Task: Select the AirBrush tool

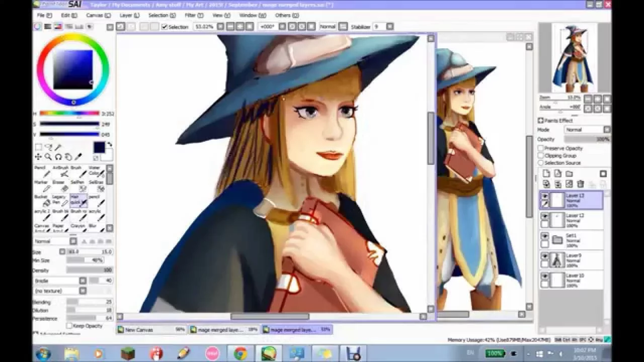Action: pyautogui.click(x=60, y=171)
